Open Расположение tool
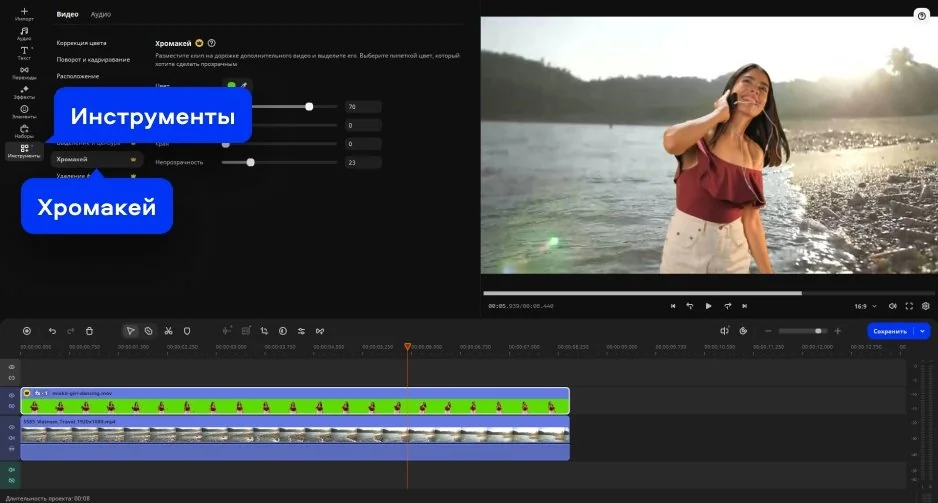The height and width of the screenshot is (503, 938). pyautogui.click(x=78, y=77)
